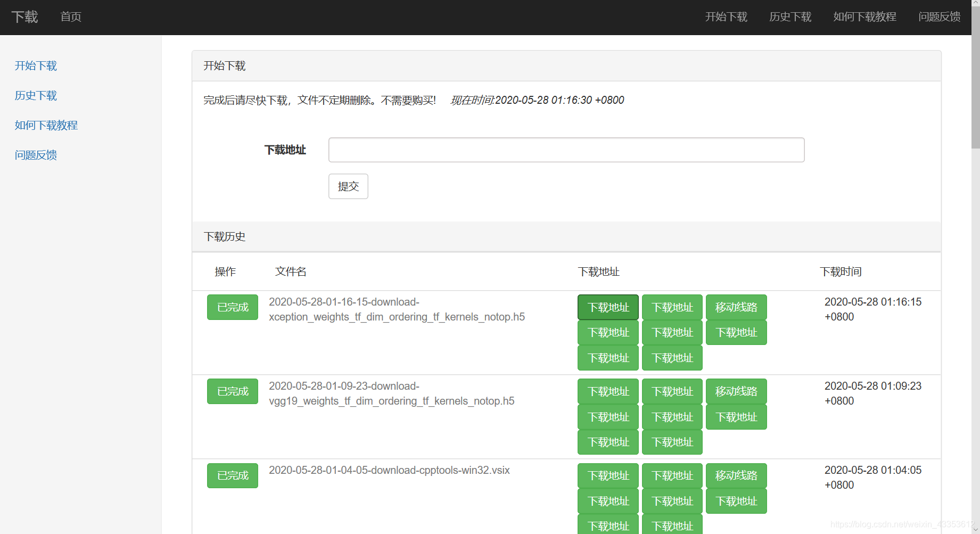Click first 下载地址 button for xception file
This screenshot has width=980, height=534.
[x=608, y=307]
